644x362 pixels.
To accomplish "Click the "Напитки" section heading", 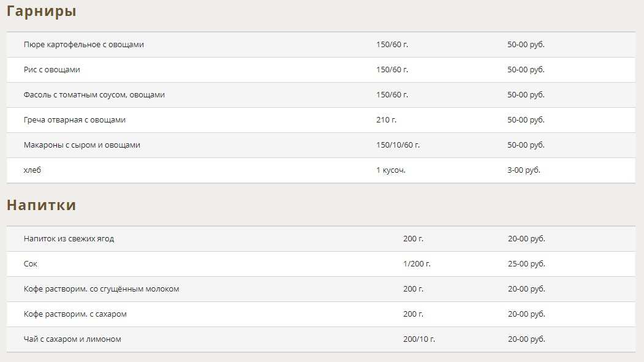I will (x=42, y=205).
